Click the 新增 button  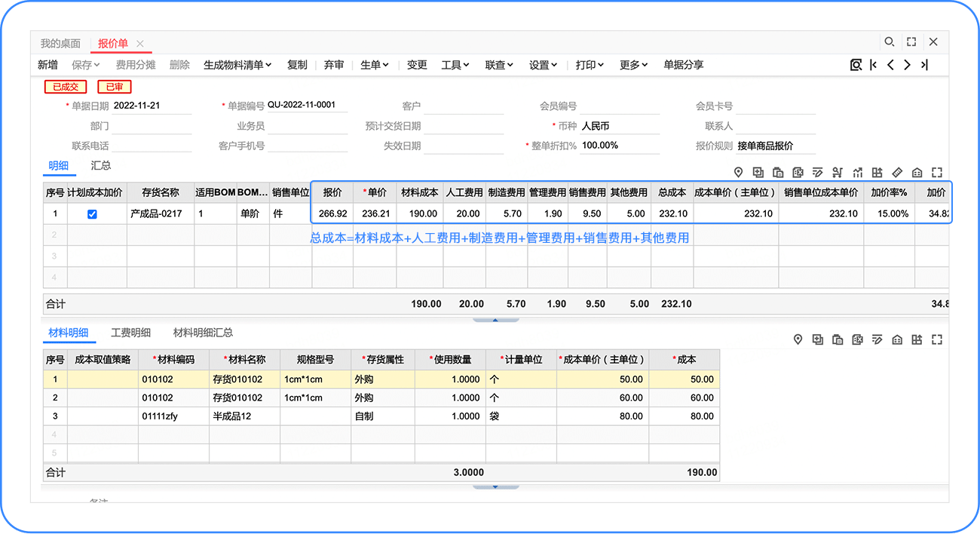tap(47, 65)
